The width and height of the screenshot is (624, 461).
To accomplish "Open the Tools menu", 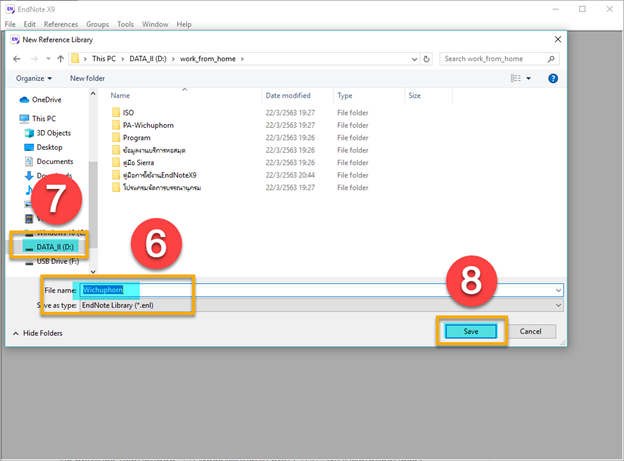I will pos(125,23).
